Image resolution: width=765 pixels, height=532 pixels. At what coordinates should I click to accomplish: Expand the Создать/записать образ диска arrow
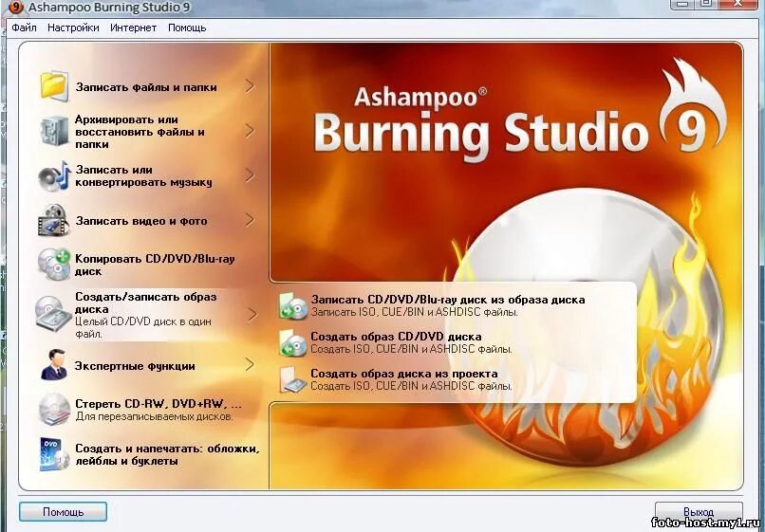click(x=252, y=315)
